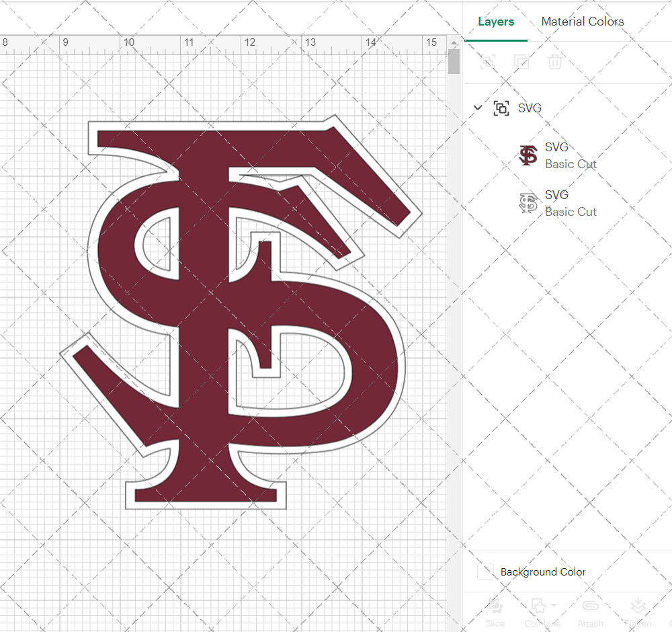Click the Basic Cut text of outline layer
Viewport: 672px width, 632px height.
(x=571, y=212)
